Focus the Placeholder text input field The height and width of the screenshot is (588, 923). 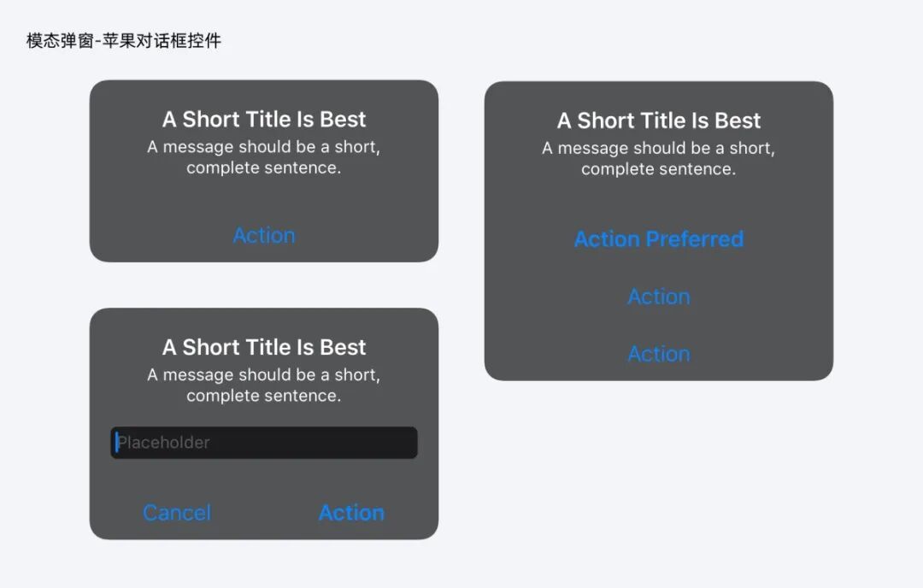[264, 443]
